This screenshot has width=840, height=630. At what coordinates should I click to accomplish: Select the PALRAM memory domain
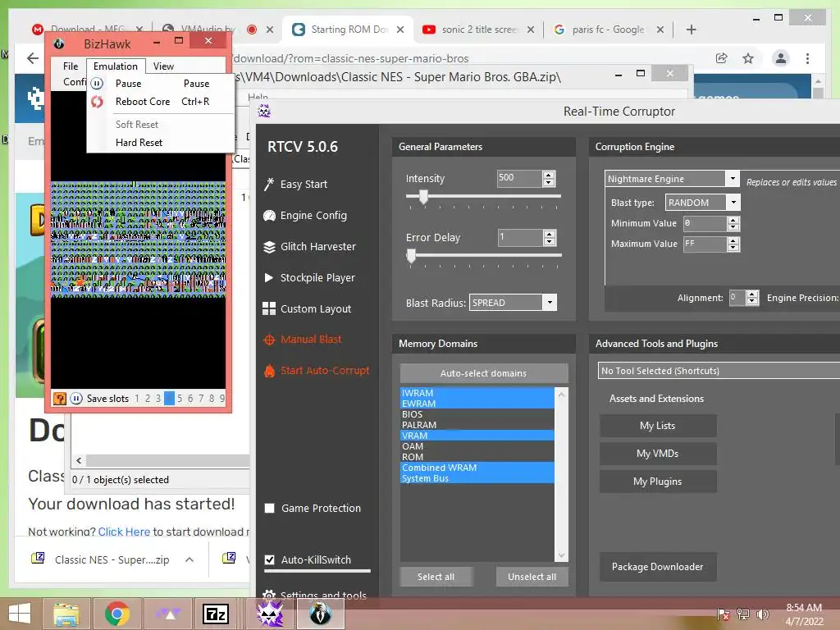[x=477, y=425]
